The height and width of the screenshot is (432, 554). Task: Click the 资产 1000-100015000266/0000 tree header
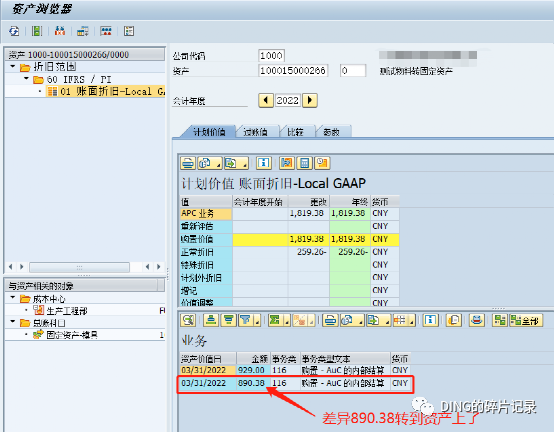pyautogui.click(x=85, y=54)
